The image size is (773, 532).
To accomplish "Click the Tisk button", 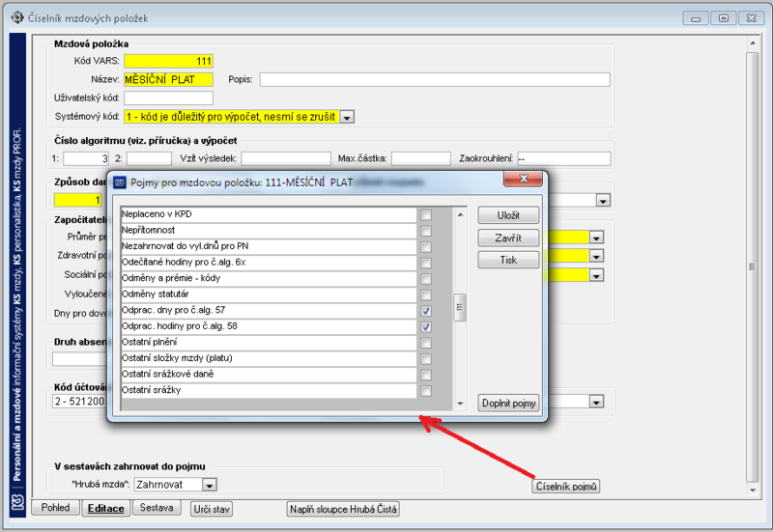I will tap(508, 260).
